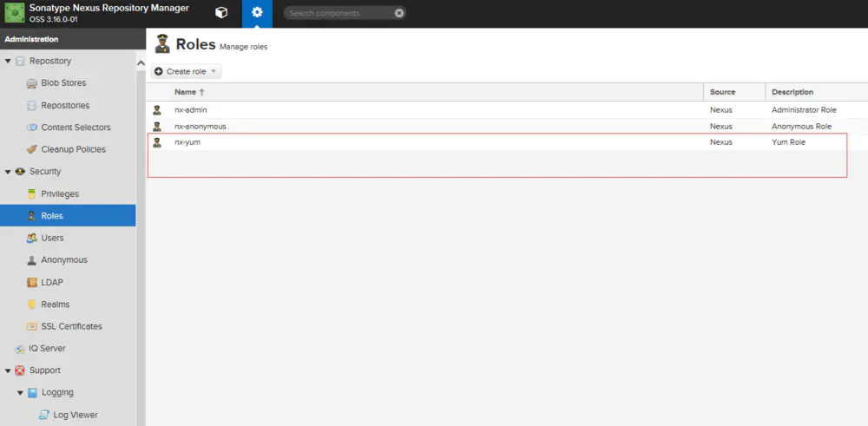The image size is (868, 426).
Task: Click the Anonymous Role description cell
Action: [x=801, y=126]
